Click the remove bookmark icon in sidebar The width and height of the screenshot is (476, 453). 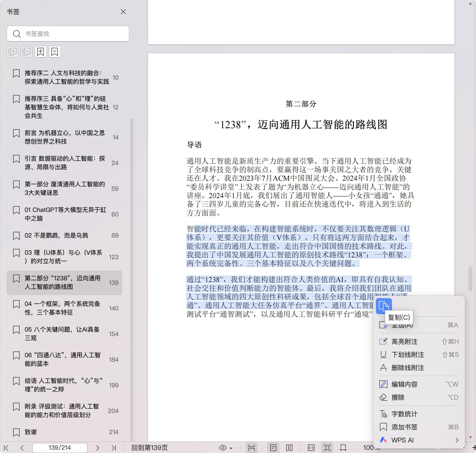coord(55,52)
